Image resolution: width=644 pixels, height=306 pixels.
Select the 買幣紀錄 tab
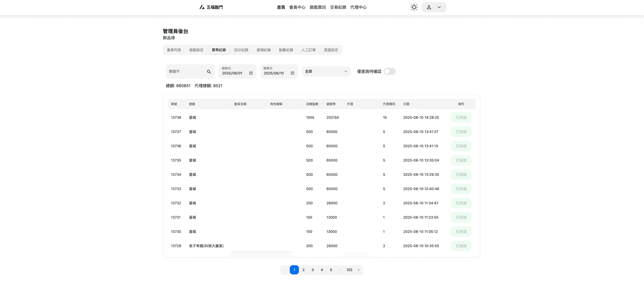point(219,50)
